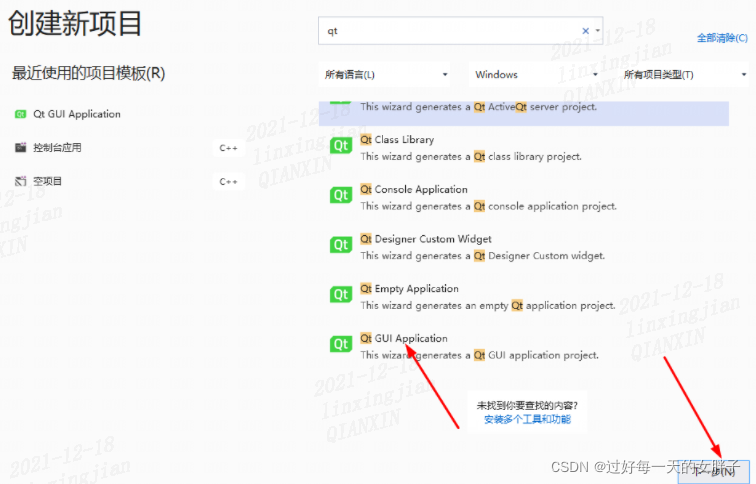Open the 所有语言(L) language dropdown
Viewport: 756px width, 484px height.
coord(384,74)
